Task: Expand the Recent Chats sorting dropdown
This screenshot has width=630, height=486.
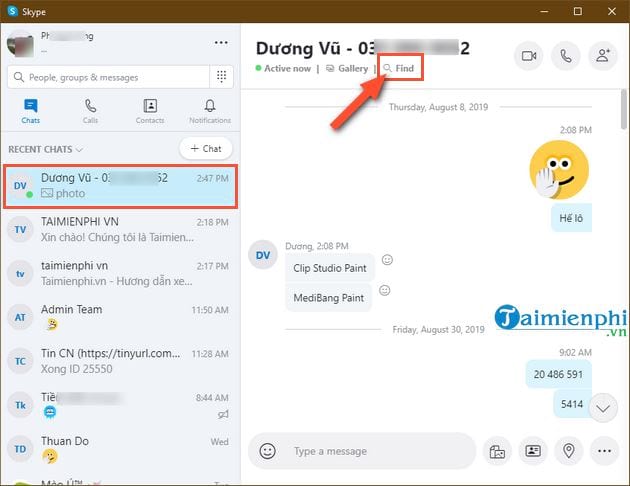Action: click(x=45, y=149)
